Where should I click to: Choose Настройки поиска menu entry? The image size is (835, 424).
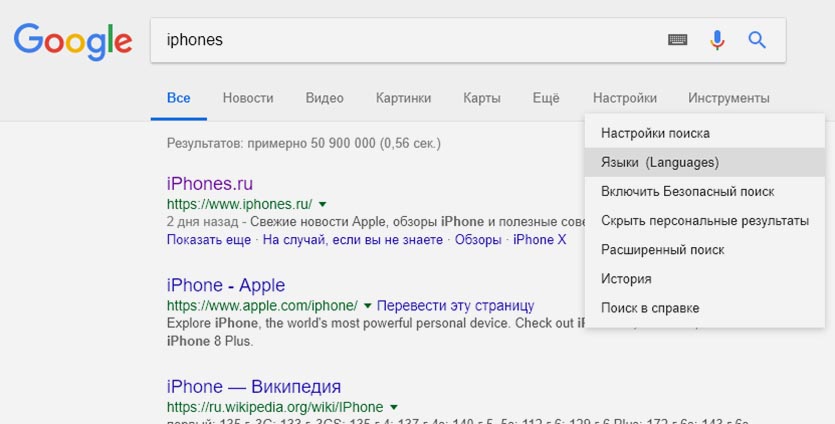tap(705, 133)
